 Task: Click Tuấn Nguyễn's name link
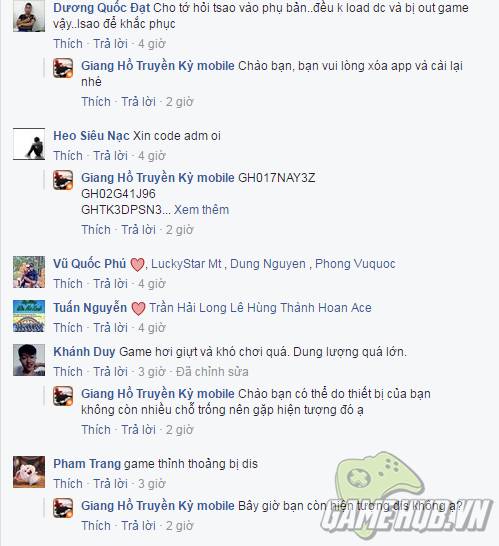pyautogui.click(x=90, y=308)
